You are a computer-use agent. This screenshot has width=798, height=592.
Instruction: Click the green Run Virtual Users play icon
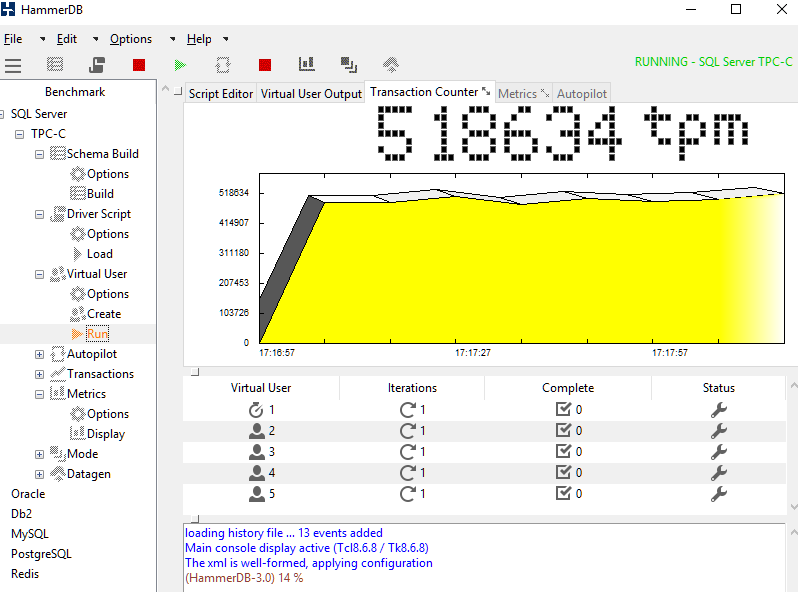180,65
